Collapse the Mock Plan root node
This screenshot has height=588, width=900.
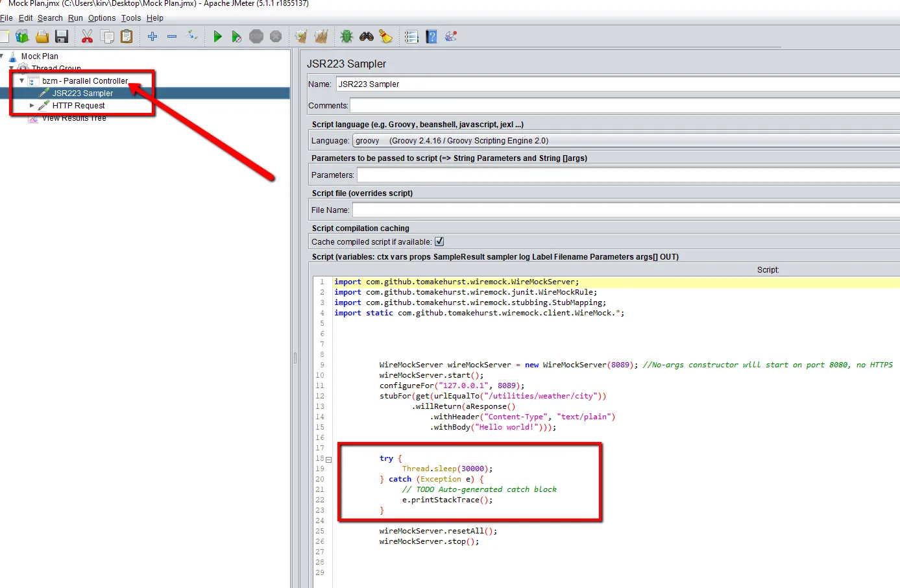[2, 56]
